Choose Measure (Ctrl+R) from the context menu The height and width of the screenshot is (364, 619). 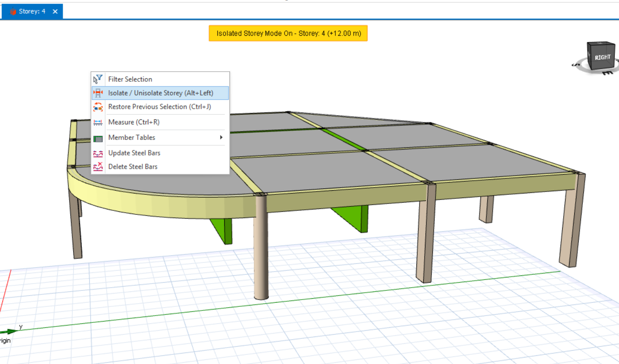(x=134, y=122)
